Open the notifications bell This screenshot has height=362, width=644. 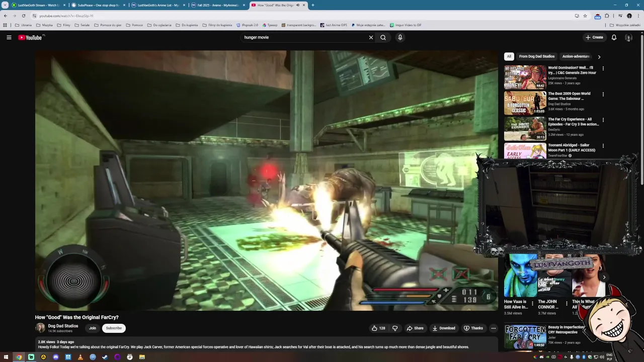pyautogui.click(x=614, y=37)
